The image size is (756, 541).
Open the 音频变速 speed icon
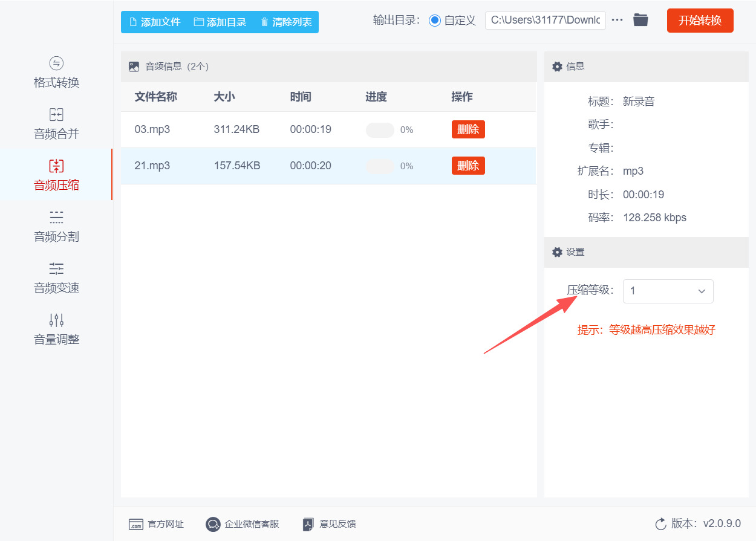[56, 269]
